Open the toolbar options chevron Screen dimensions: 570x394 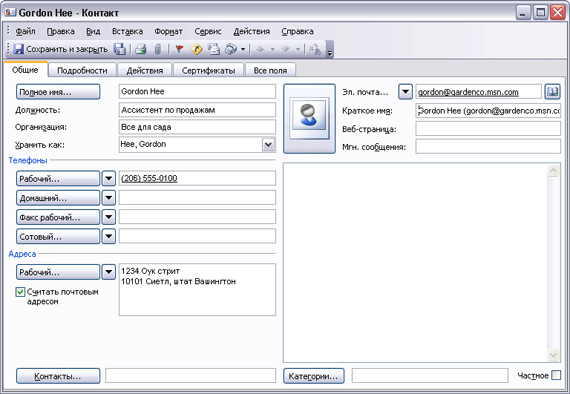coord(330,50)
